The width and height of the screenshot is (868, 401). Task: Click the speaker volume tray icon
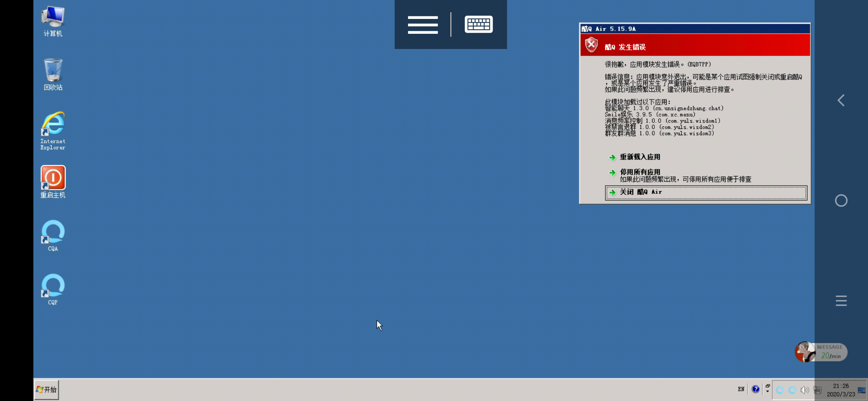804,390
